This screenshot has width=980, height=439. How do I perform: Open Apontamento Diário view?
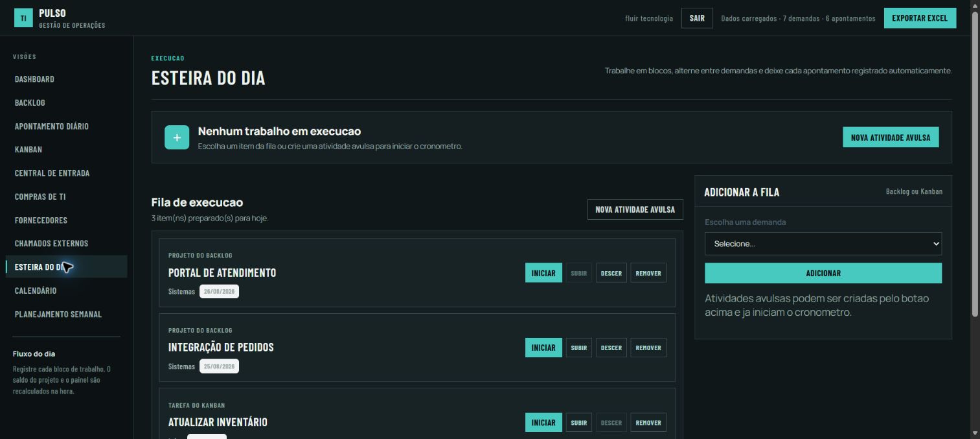[x=52, y=126]
